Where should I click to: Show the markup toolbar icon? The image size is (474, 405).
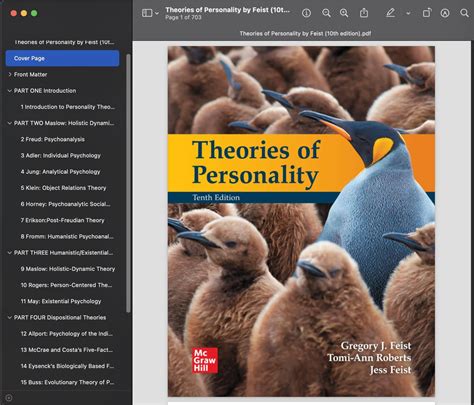tap(445, 13)
